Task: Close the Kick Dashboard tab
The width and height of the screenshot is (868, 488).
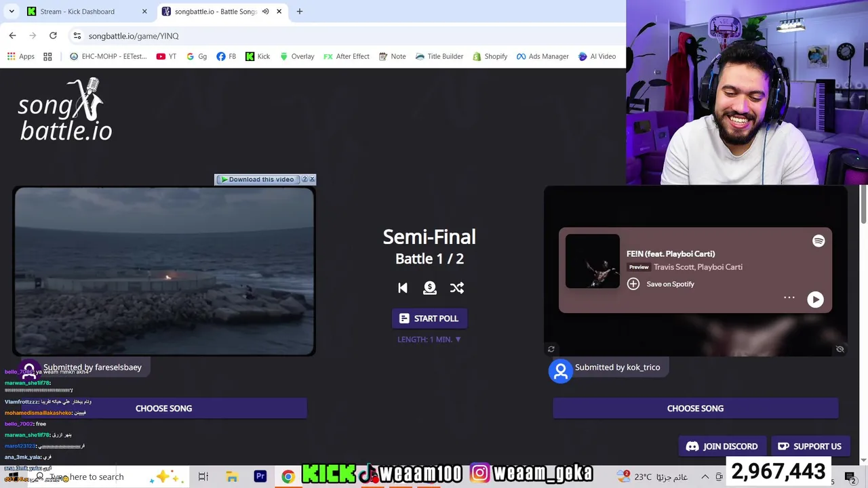Action: [144, 12]
